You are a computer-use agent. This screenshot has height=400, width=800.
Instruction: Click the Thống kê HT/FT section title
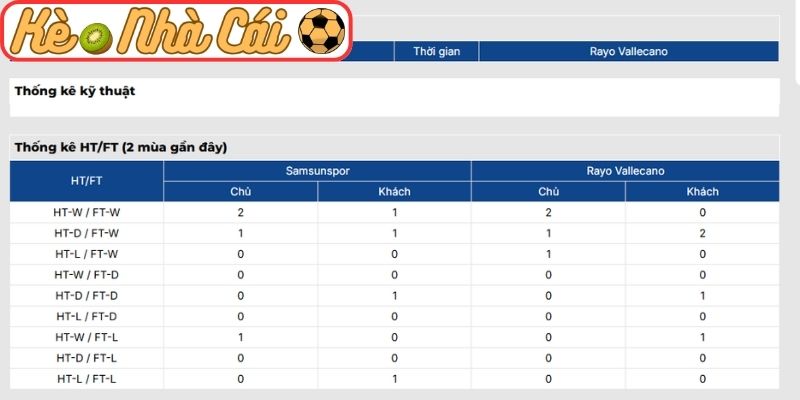click(x=120, y=147)
